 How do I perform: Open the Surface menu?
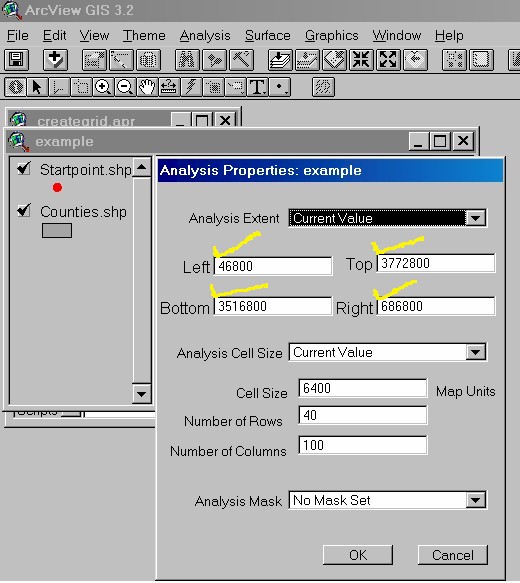click(268, 36)
